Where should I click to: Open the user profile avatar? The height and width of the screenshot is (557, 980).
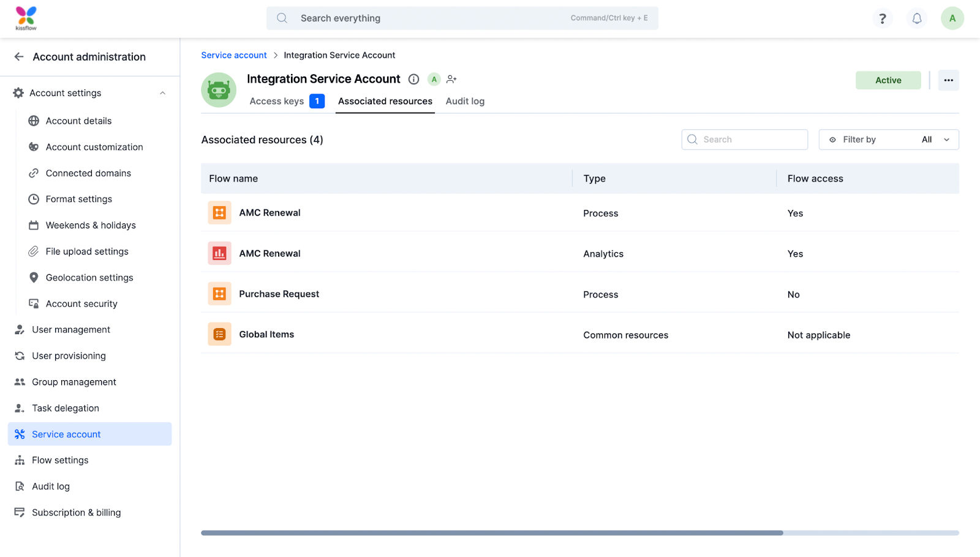coord(952,18)
